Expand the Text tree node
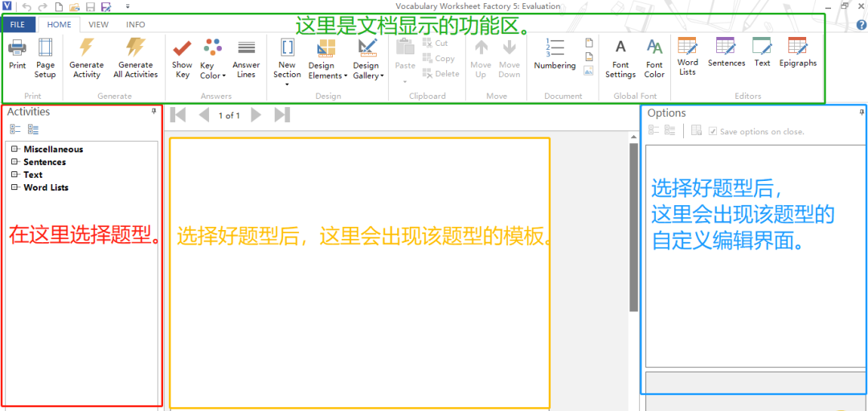This screenshot has height=411, width=868. click(14, 175)
